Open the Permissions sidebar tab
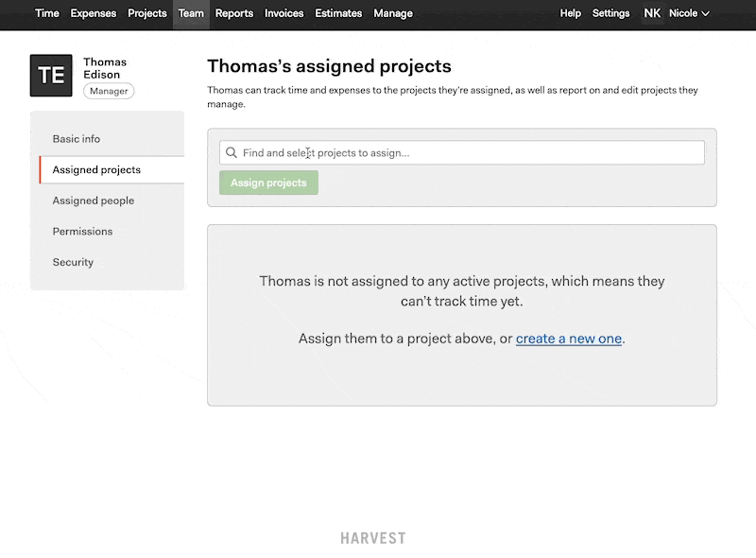Screen dimensions: 756x558 (x=82, y=231)
